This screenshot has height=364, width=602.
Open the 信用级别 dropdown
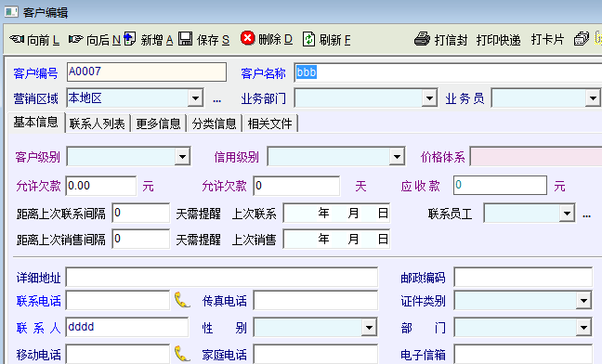(x=397, y=157)
